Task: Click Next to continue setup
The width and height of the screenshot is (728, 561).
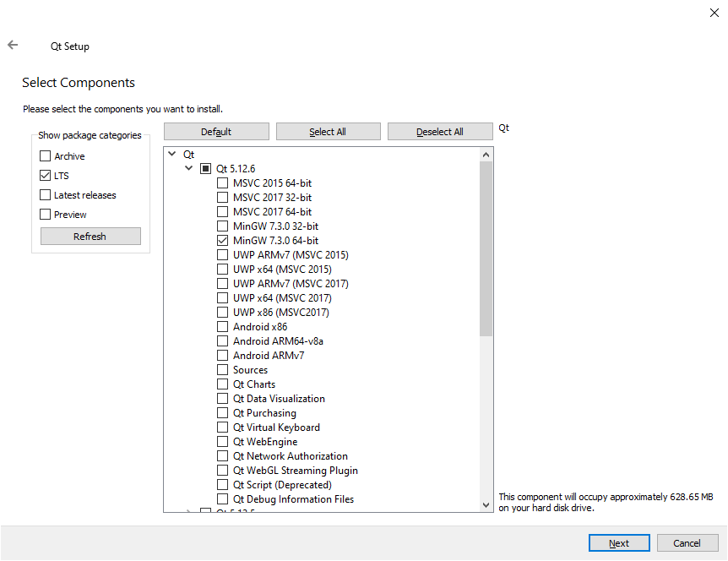Action: [619, 543]
